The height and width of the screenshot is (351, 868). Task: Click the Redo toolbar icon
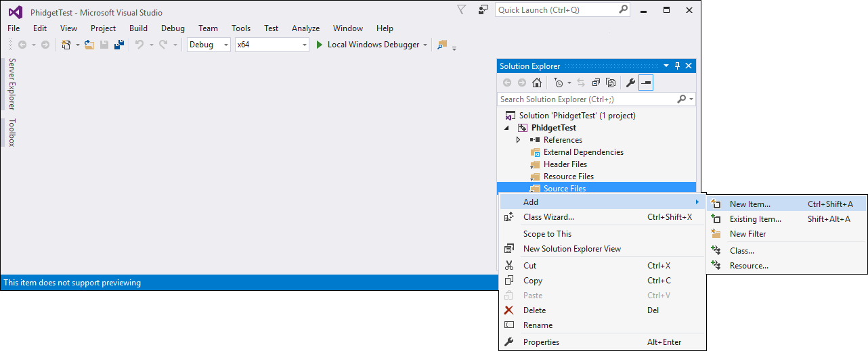click(x=163, y=45)
